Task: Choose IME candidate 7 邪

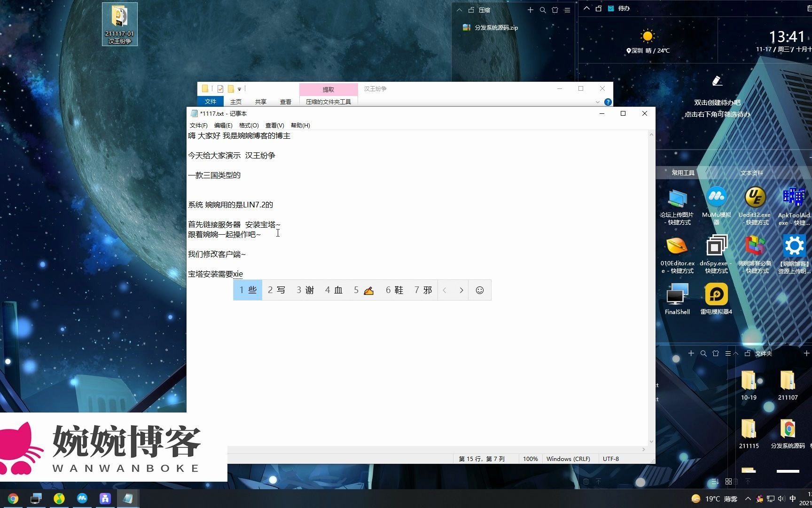Action: tap(423, 290)
